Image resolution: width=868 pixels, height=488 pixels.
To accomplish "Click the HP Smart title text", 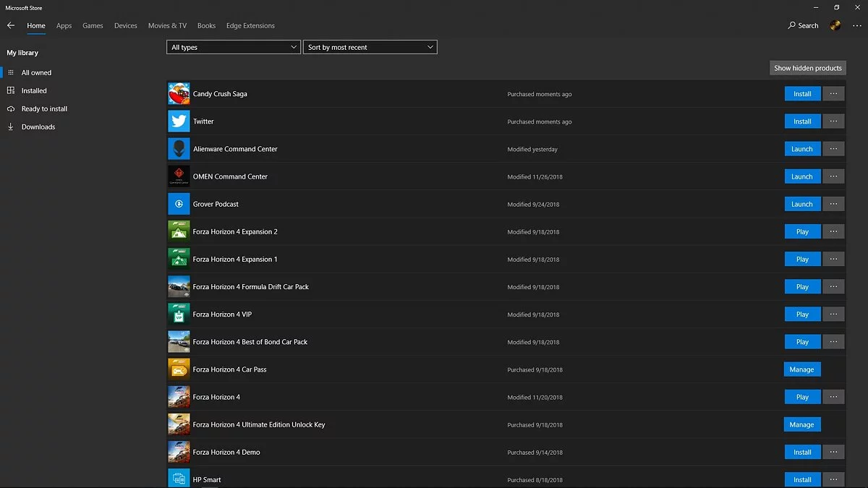I will (x=207, y=479).
